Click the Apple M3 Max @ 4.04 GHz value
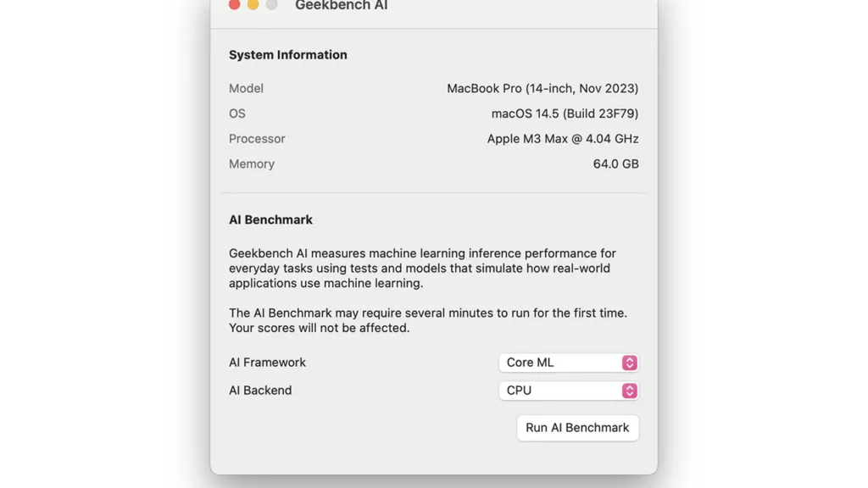The image size is (868, 488). (563, 139)
